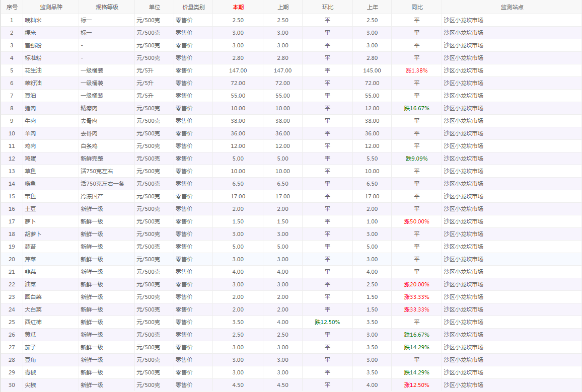Click 沙区小龙坎市场 in the 晚籼米 row
Viewport: 582px width, 392px height.
(x=464, y=20)
